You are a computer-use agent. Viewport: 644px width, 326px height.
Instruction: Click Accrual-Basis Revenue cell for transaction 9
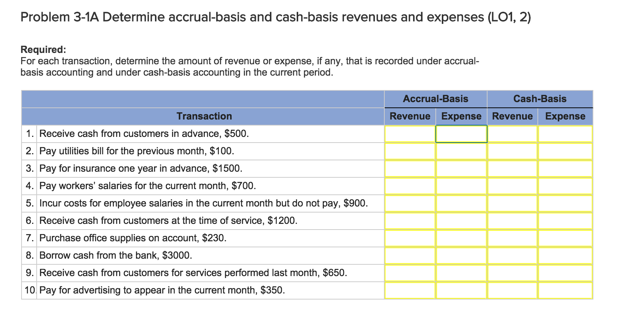pos(410,273)
